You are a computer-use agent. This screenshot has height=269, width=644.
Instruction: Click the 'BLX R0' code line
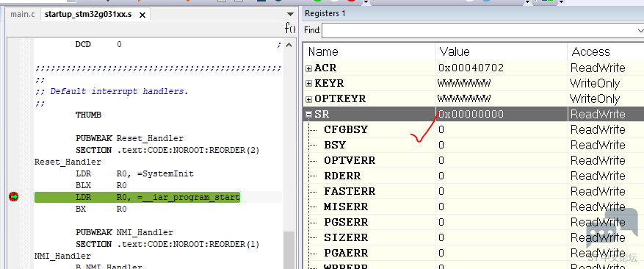(x=101, y=185)
